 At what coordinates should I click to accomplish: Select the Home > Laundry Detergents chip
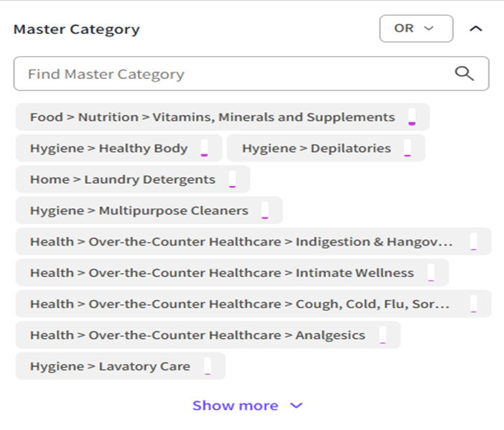point(122,179)
